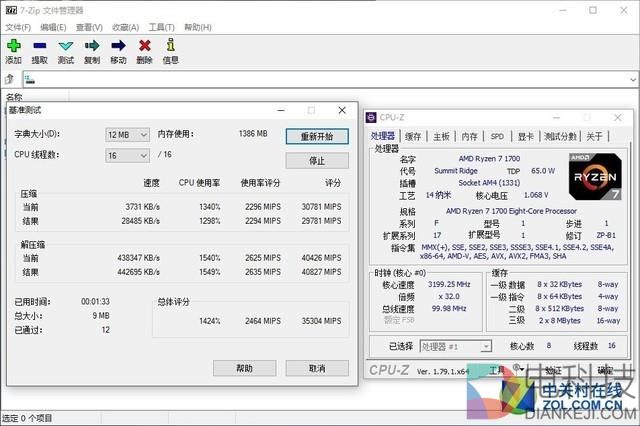Click the core voltage 1.068 V value
Image resolution: width=640 pixels, height=426 pixels.
(536, 195)
